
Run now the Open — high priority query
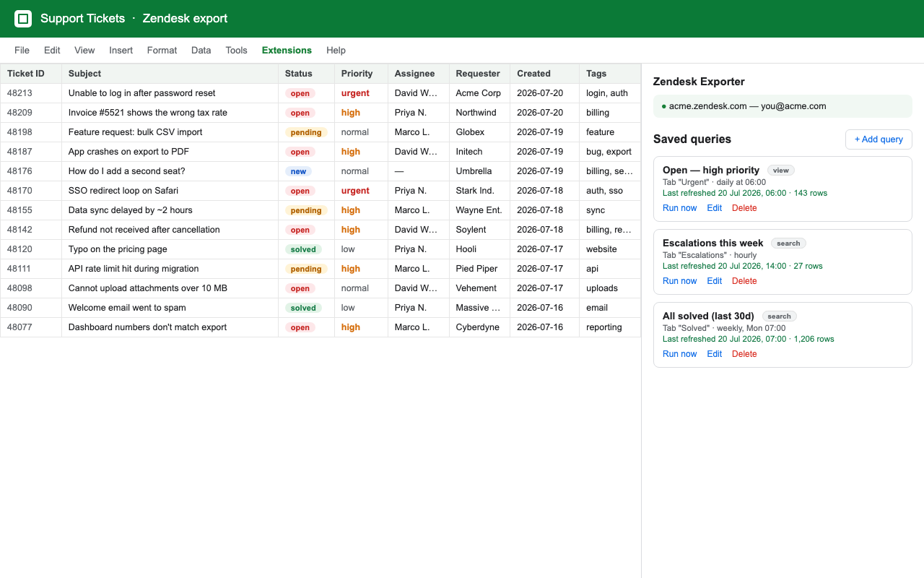(680, 208)
